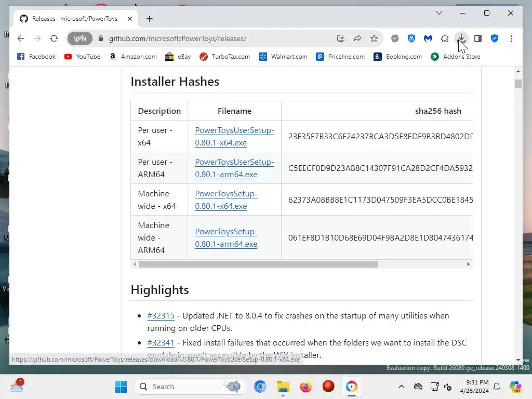532x399 pixels.
Task: Open the clock showing 9:31 PM
Action: point(474,387)
